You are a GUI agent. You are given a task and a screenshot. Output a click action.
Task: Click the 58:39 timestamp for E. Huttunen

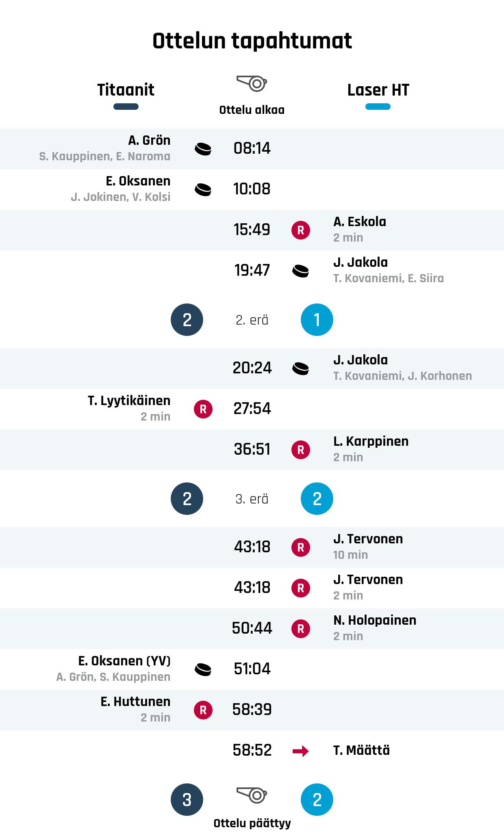252,710
